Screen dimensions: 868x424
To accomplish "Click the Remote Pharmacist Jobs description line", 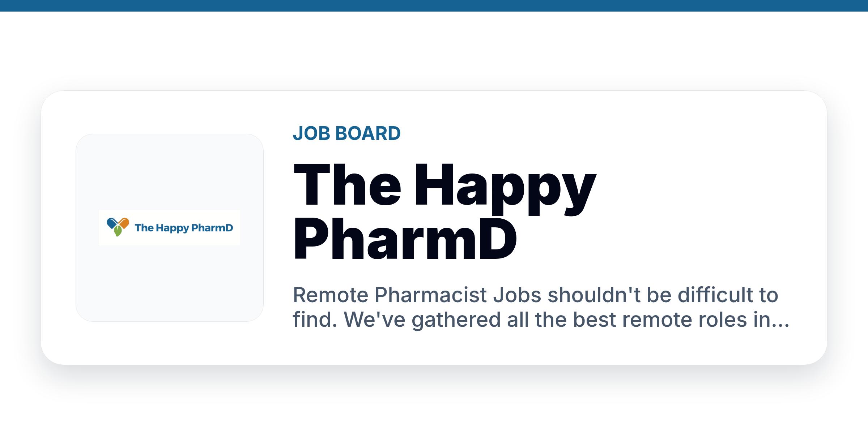I will (x=535, y=295).
